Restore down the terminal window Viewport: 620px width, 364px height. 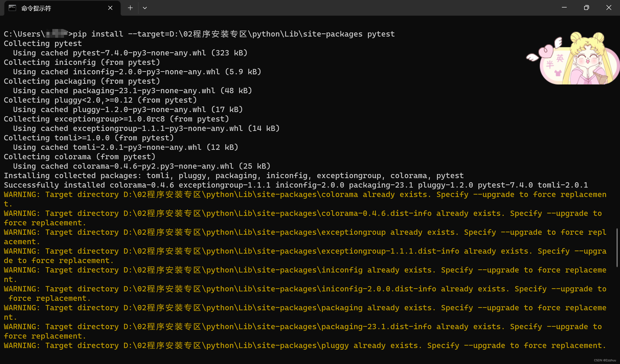pos(586,8)
